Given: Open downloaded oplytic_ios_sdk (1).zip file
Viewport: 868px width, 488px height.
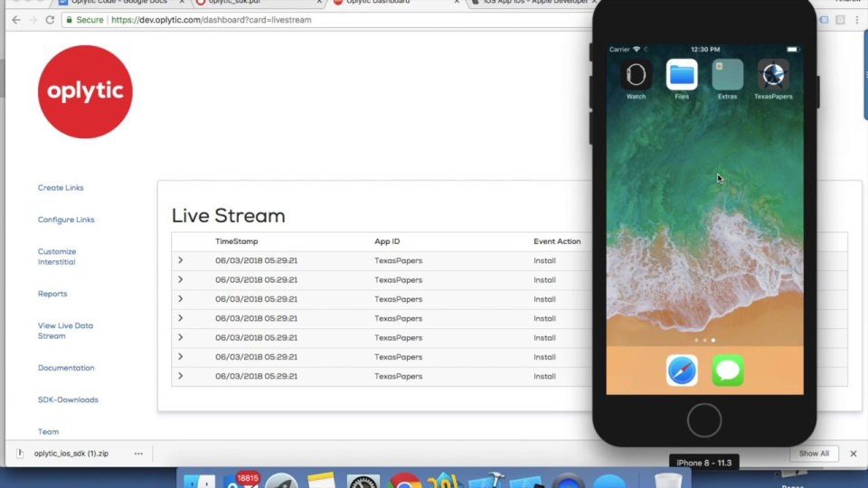Looking at the screenshot, I should pyautogui.click(x=71, y=453).
